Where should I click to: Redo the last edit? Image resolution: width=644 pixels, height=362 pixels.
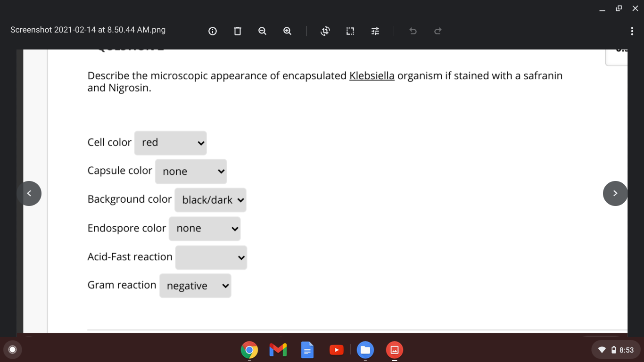(x=437, y=31)
